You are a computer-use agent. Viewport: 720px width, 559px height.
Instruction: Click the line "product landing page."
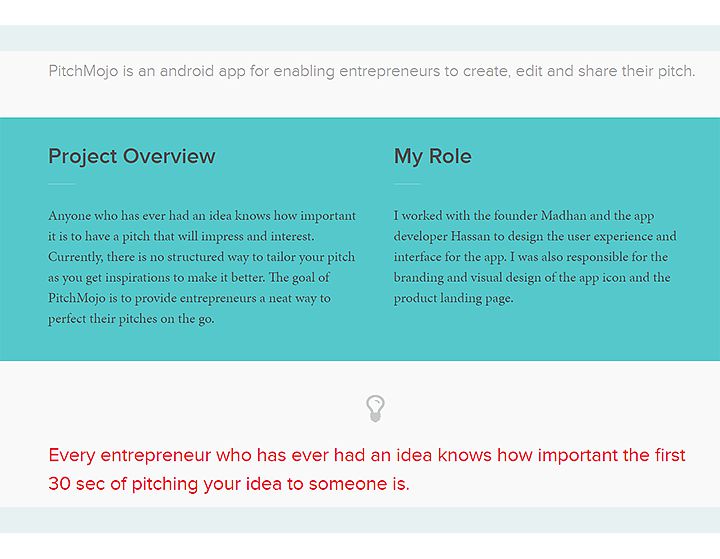[453, 298]
